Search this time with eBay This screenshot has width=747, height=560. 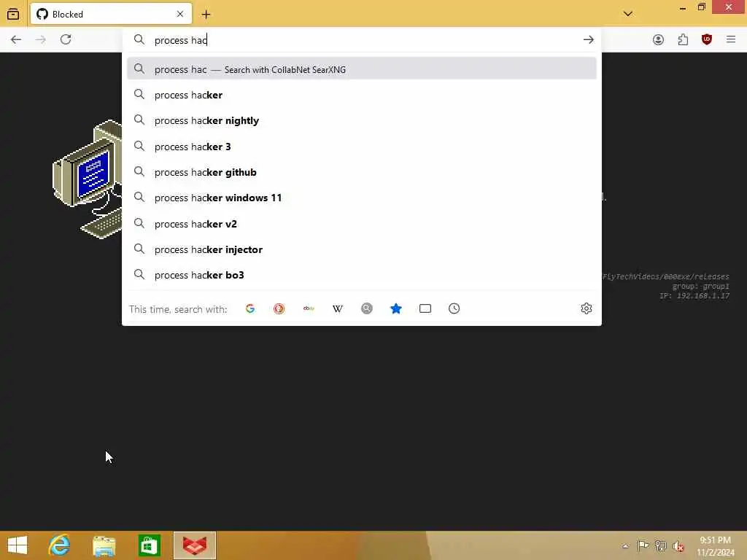[309, 308]
